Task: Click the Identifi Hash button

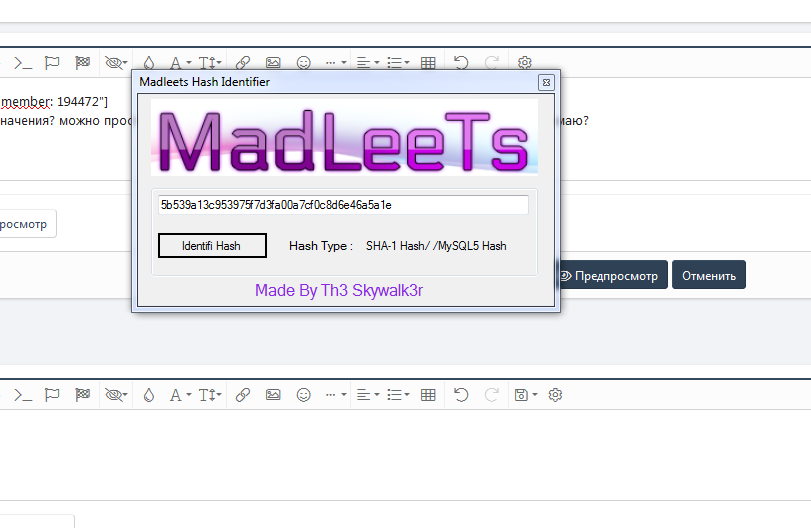Action: click(212, 246)
